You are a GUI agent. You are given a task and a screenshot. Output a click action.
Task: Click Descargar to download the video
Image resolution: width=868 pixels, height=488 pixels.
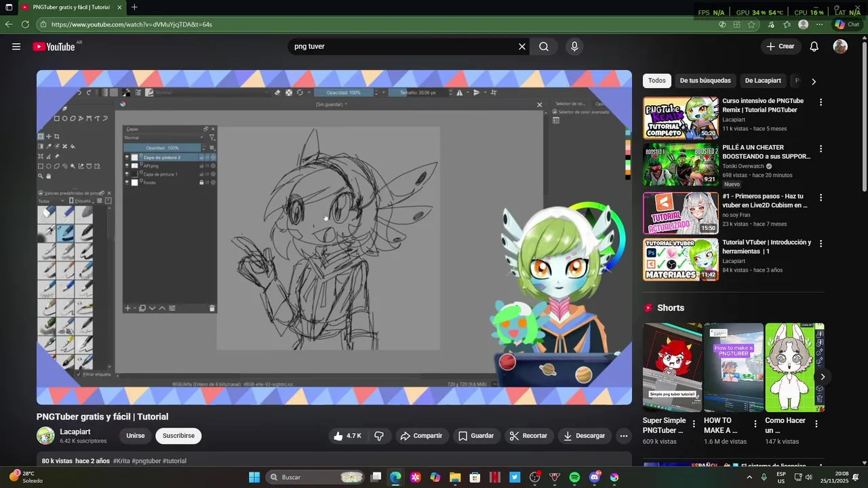pos(584,436)
